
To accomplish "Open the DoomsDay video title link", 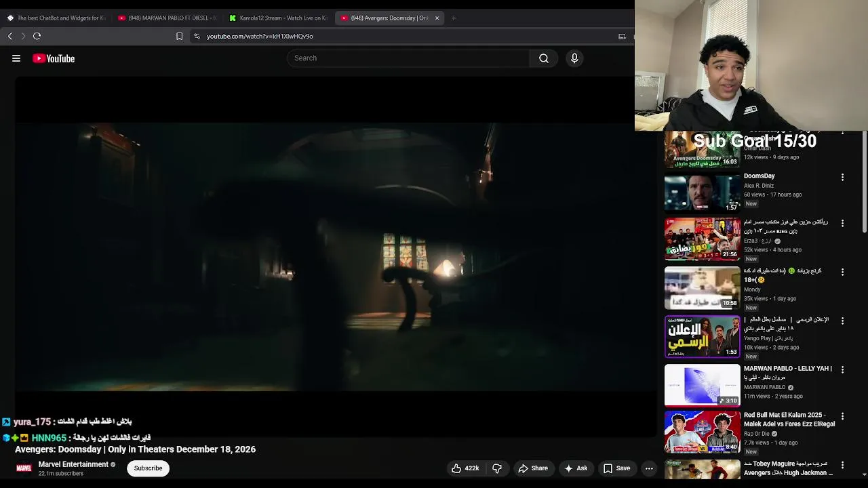I will point(759,176).
